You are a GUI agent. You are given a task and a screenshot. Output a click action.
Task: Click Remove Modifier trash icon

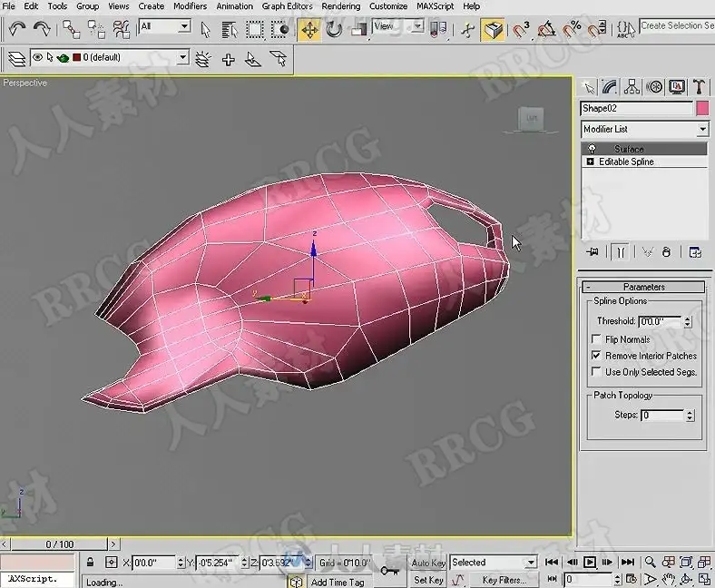pos(666,251)
